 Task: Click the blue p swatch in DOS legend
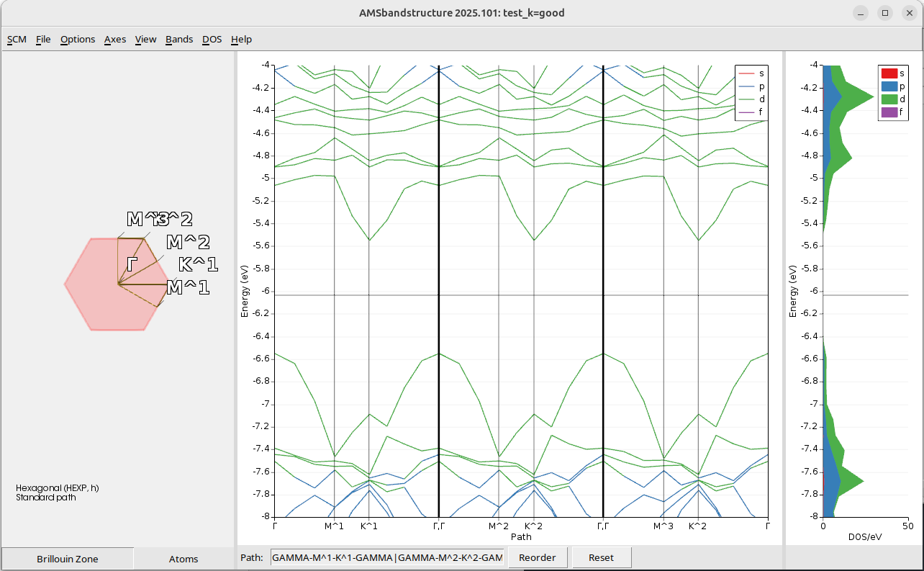click(x=889, y=86)
